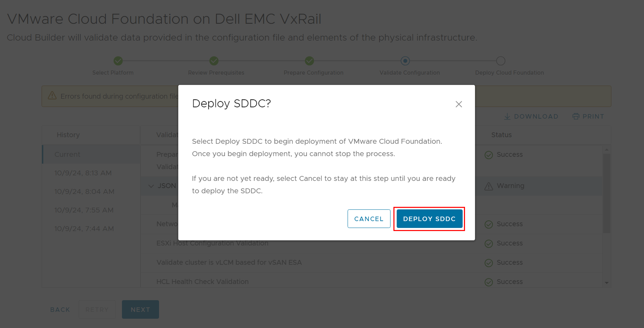Close the Deploy SDDC dialog with X
This screenshot has height=328, width=644.
[x=459, y=104]
